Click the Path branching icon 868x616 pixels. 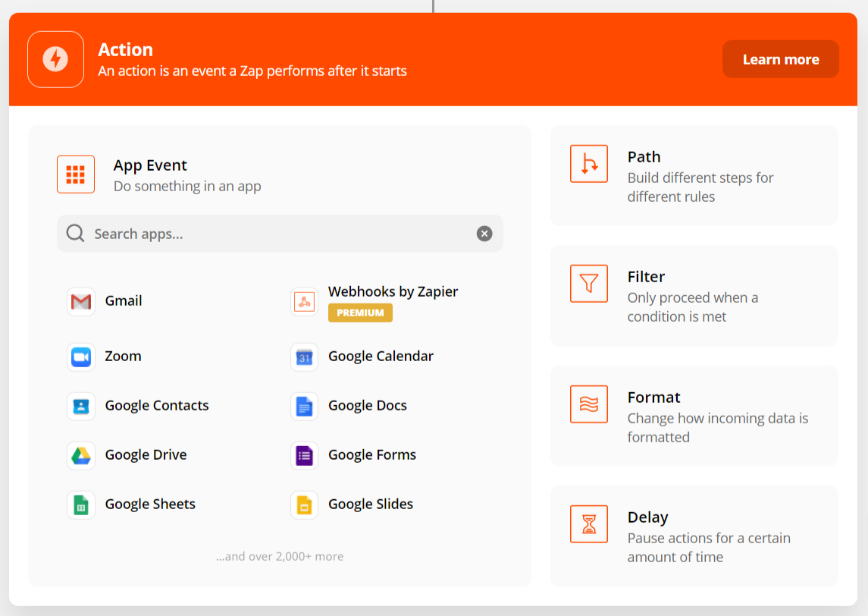click(589, 164)
